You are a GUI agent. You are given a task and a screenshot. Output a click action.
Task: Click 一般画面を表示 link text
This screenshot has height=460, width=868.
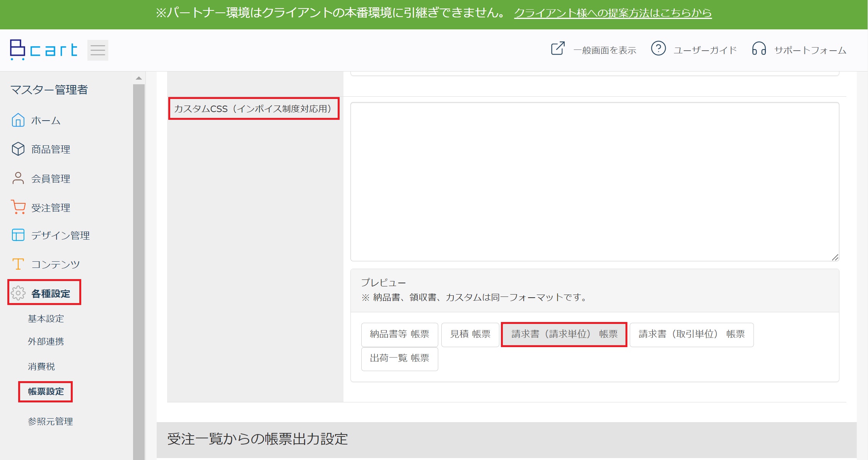tap(605, 50)
